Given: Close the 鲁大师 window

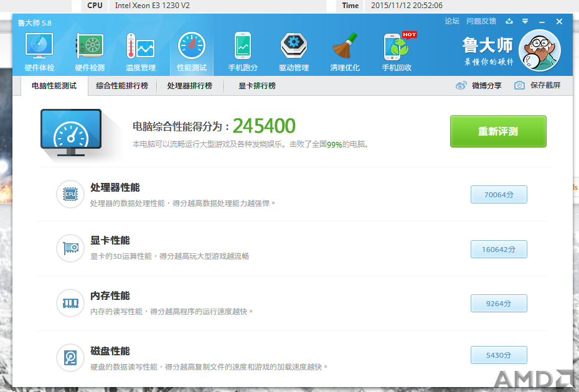Looking at the screenshot, I should (560, 21).
